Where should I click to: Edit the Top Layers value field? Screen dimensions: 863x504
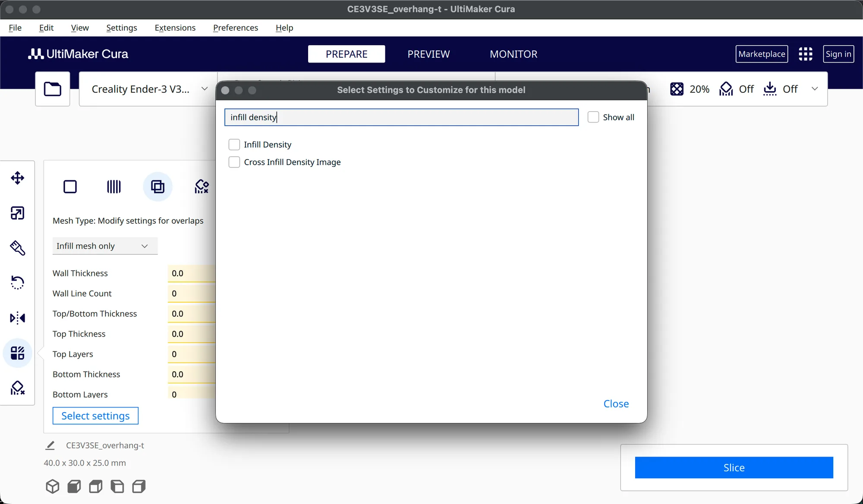click(x=192, y=354)
